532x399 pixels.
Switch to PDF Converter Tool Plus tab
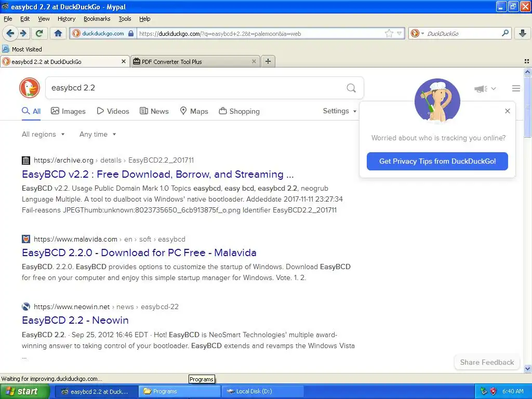[195, 61]
